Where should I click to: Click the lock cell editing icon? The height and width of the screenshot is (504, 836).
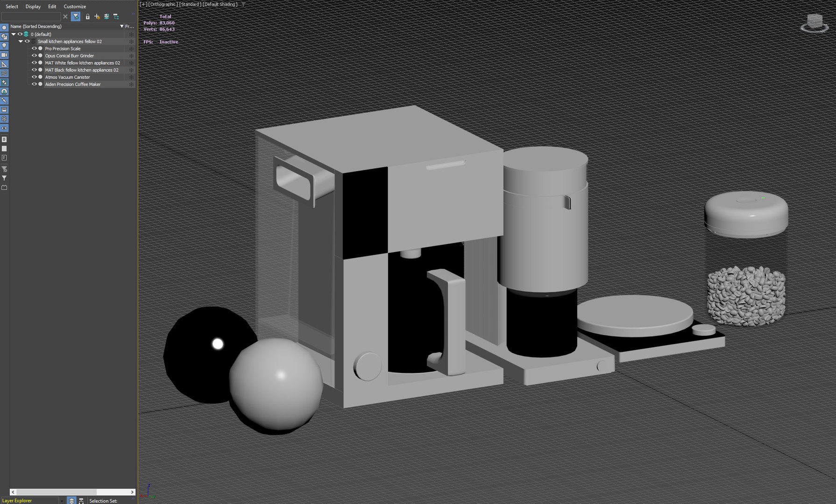pyautogui.click(x=87, y=16)
